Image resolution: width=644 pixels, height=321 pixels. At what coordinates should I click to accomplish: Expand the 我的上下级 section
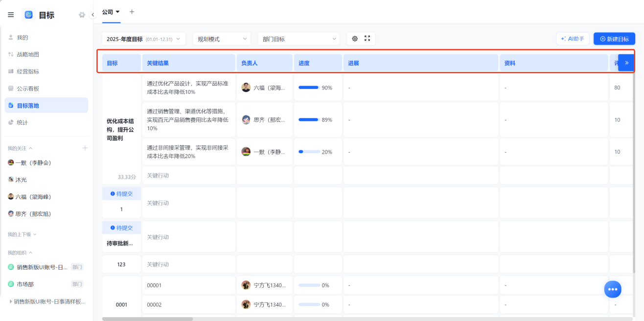pos(22,234)
